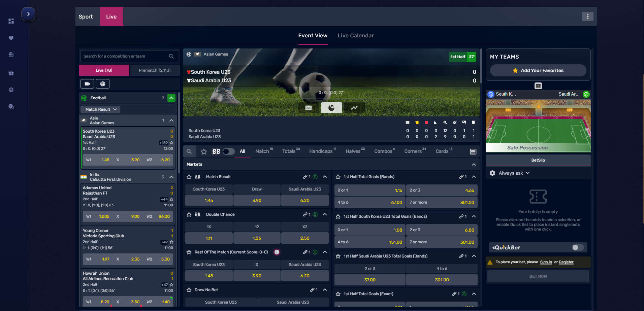Open the dashboard grid icon in sidebar

[x=11, y=21]
